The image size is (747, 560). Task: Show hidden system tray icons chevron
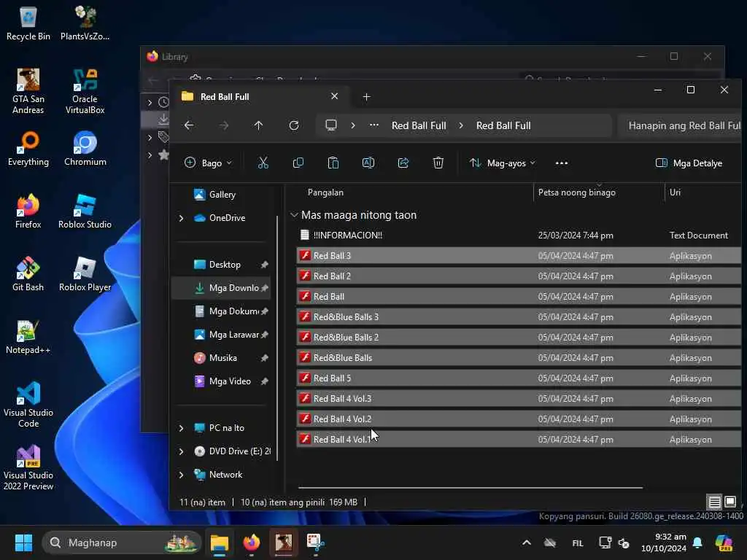(x=527, y=542)
